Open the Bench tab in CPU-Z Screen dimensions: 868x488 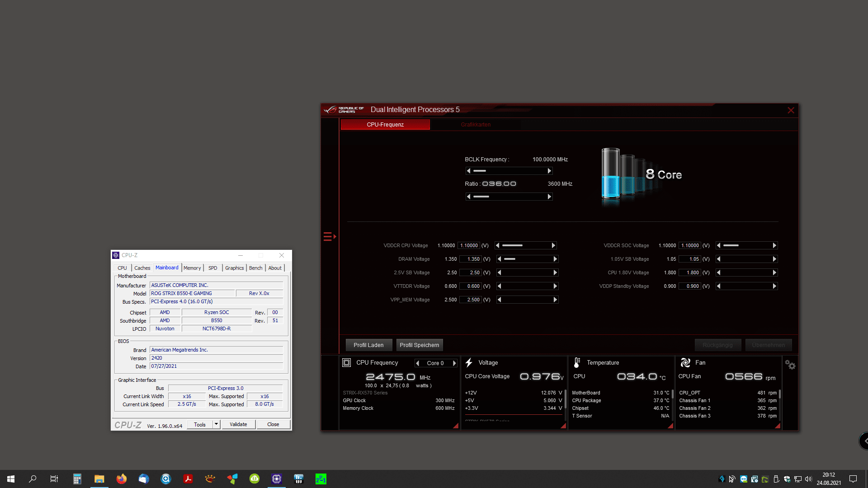[255, 268]
